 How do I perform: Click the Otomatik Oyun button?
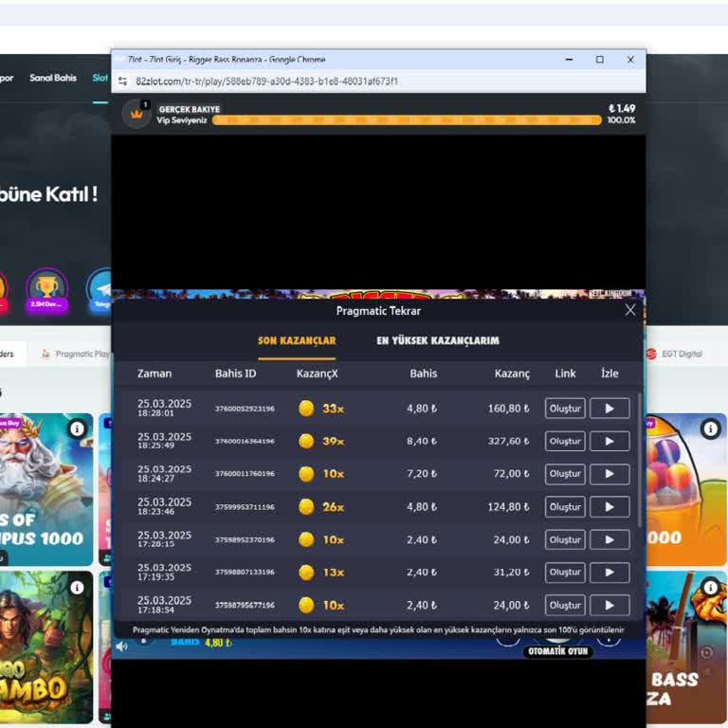[x=557, y=651]
